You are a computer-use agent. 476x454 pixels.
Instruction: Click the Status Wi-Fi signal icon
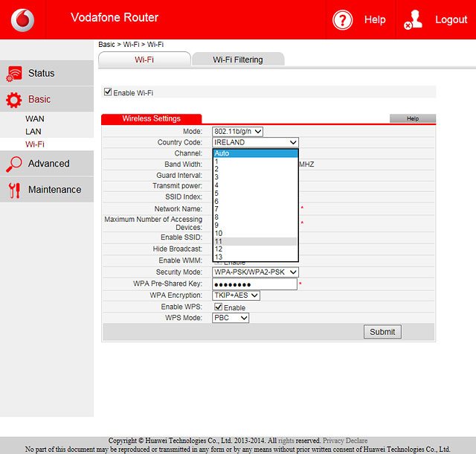[14, 74]
